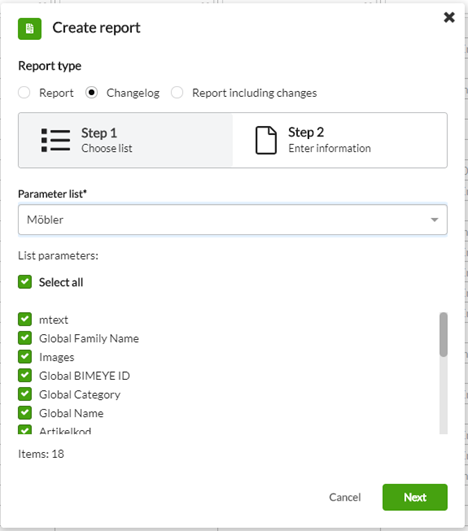Switch to Step 2 Enter information
The image size is (468, 531).
340,140
